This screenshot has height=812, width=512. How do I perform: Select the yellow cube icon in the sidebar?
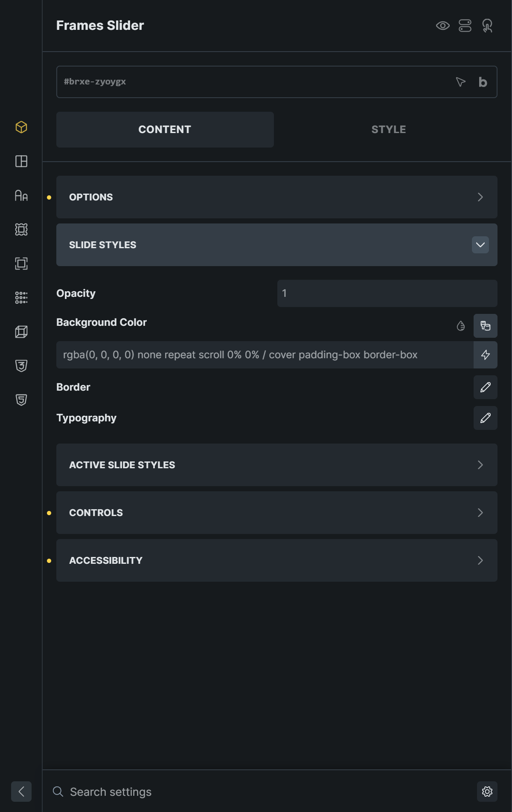click(x=21, y=127)
